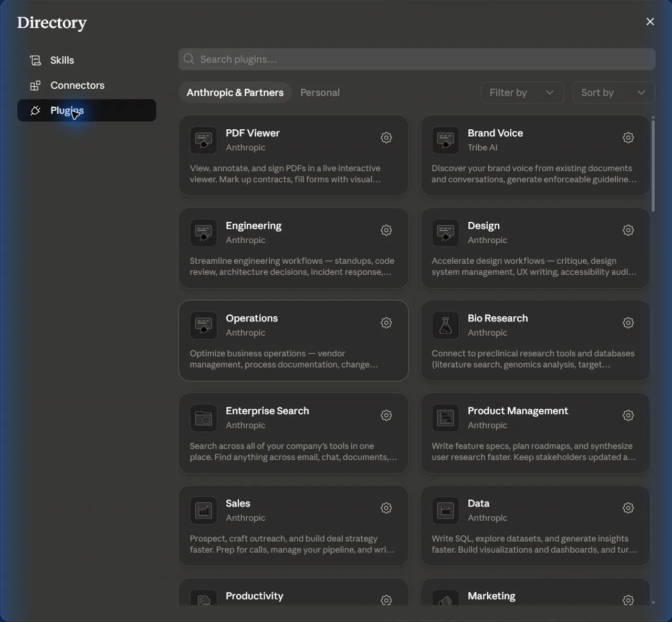Open settings gear for Enterprise Search plugin
This screenshot has height=622, width=672.
386,416
